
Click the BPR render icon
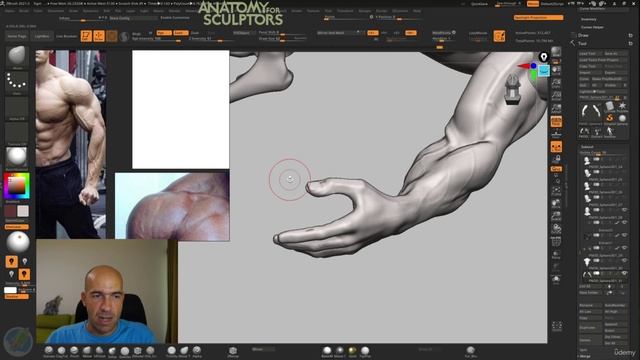[556, 51]
